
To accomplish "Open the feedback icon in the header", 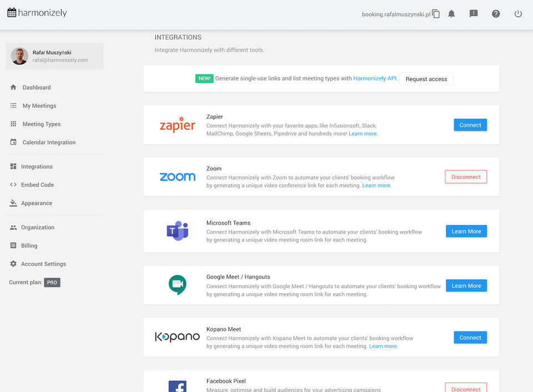I will (474, 14).
